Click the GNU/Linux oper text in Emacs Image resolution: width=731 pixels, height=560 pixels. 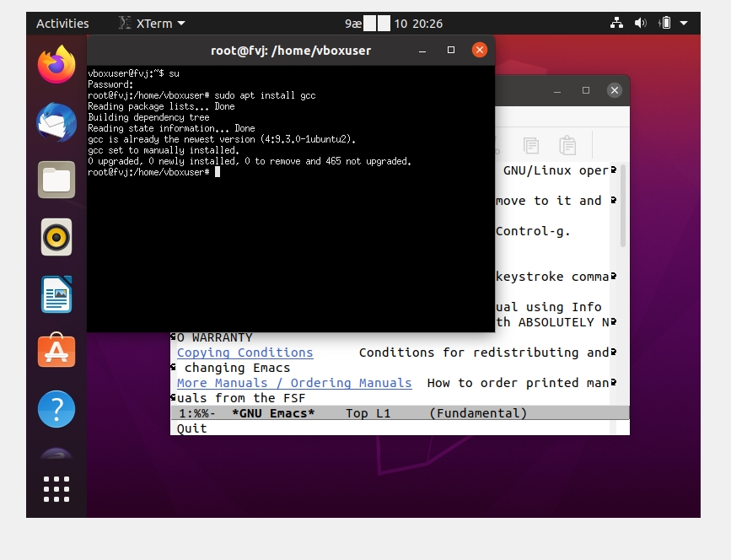click(x=556, y=170)
